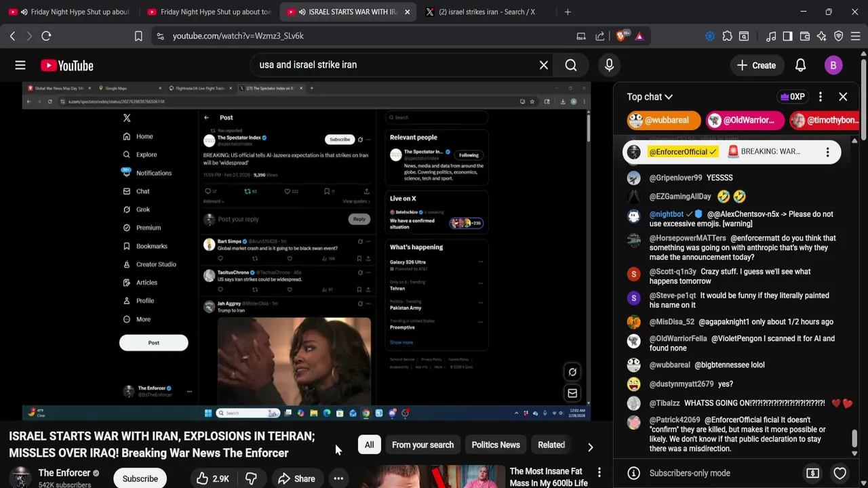Open the 0XP crown badge

[793, 97]
